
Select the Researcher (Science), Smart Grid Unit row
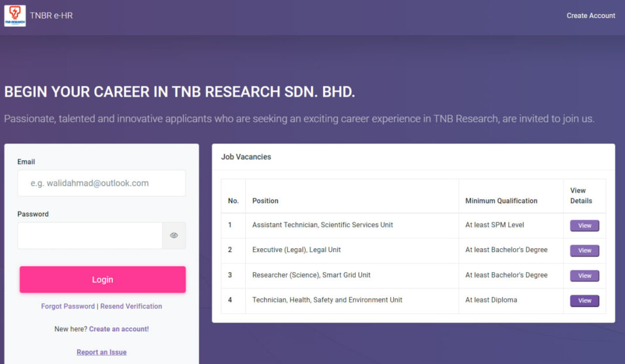311,275
